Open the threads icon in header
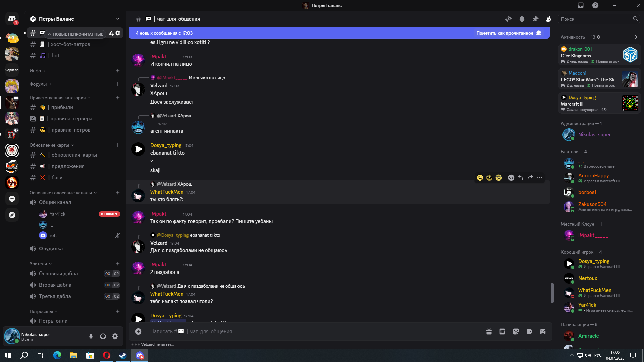 (x=508, y=19)
